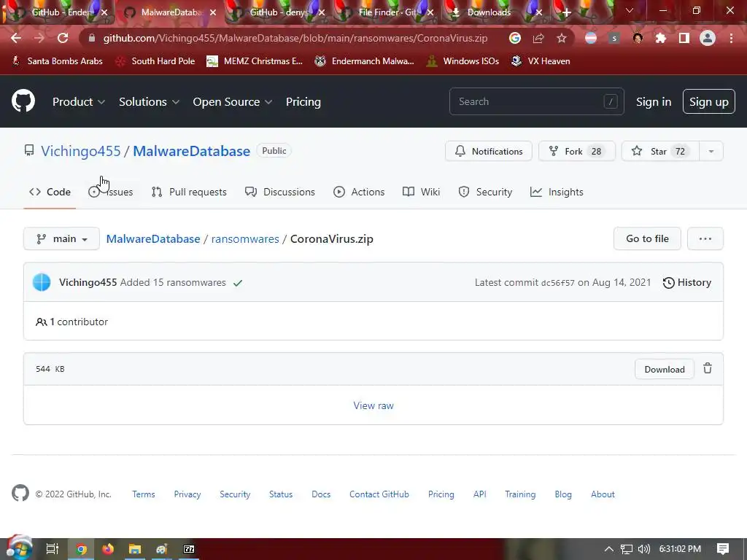Click the repository icon beside Vichingo455

[x=29, y=151]
